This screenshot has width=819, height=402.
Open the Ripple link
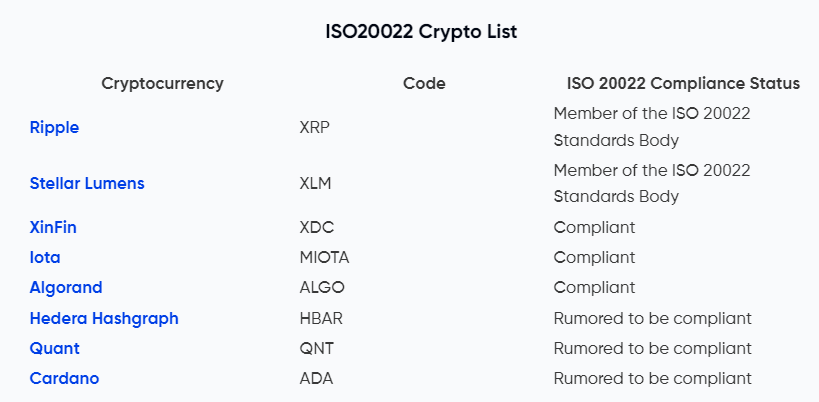54,127
